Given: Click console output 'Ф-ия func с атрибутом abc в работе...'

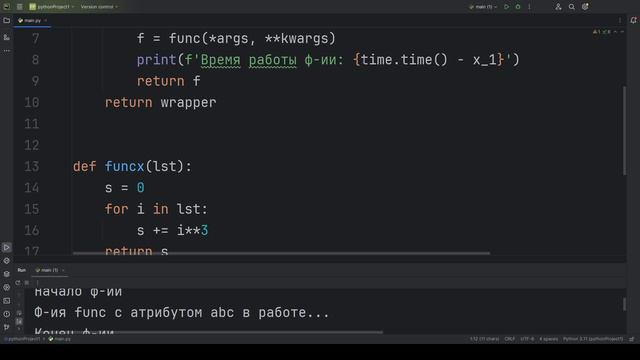Looking at the screenshot, I should (x=182, y=313).
